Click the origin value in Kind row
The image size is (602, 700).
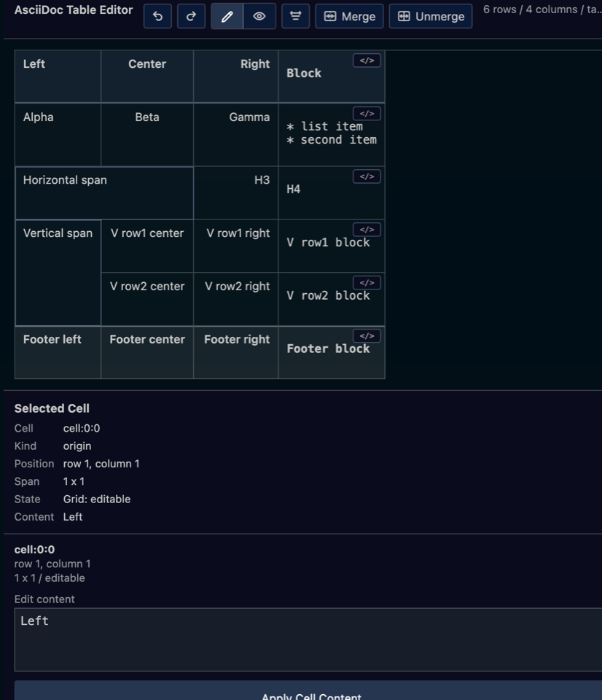(77, 446)
